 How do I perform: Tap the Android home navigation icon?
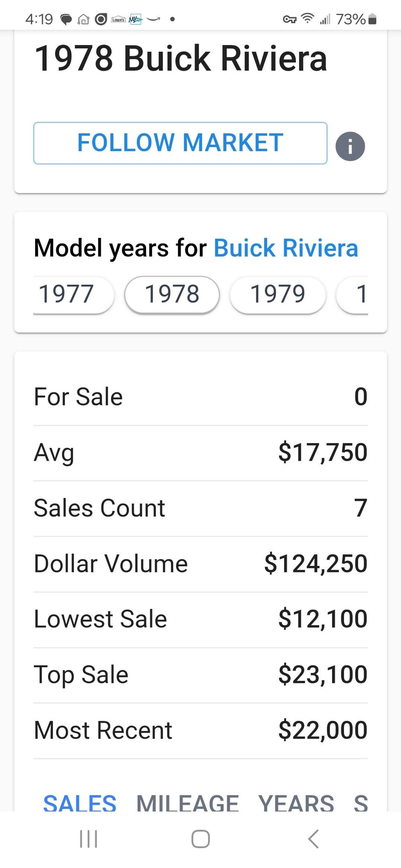click(x=200, y=838)
